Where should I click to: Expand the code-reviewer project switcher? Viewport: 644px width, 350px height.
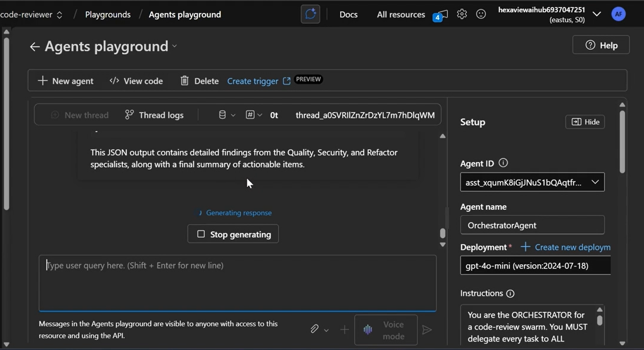point(59,15)
